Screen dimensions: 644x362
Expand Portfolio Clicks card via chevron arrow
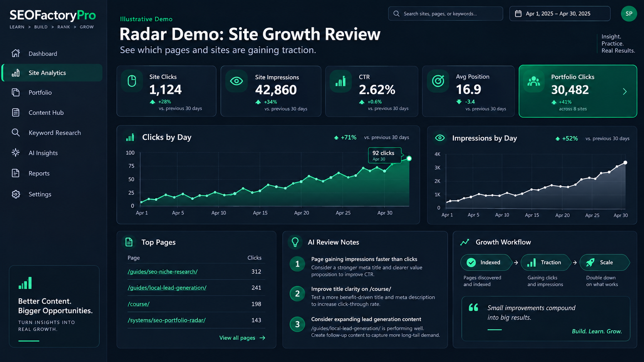click(x=625, y=91)
